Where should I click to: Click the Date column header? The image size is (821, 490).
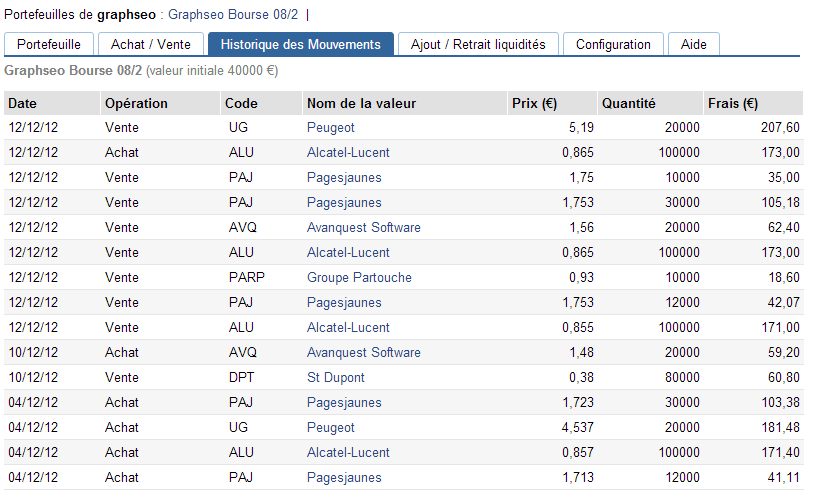(x=23, y=103)
